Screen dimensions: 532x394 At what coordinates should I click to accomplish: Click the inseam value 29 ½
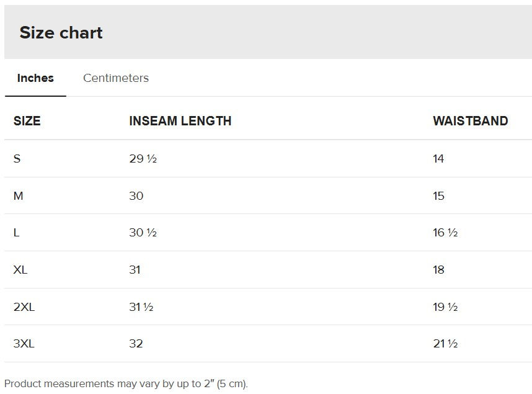[143, 159]
